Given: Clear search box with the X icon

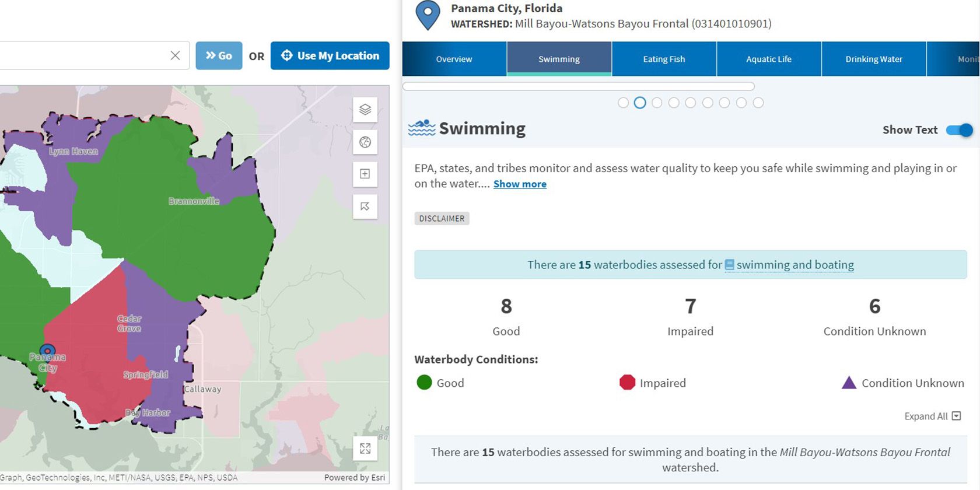Looking at the screenshot, I should pos(175,55).
